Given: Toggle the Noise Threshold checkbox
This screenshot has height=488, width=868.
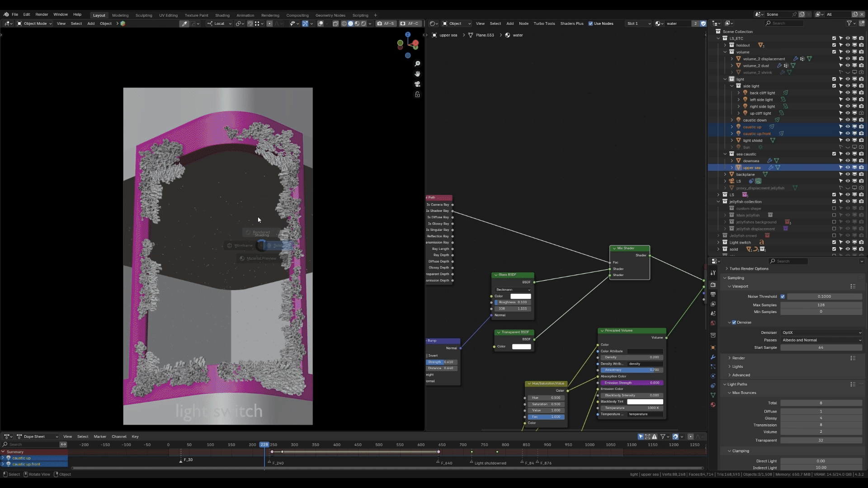Looking at the screenshot, I should [x=783, y=296].
